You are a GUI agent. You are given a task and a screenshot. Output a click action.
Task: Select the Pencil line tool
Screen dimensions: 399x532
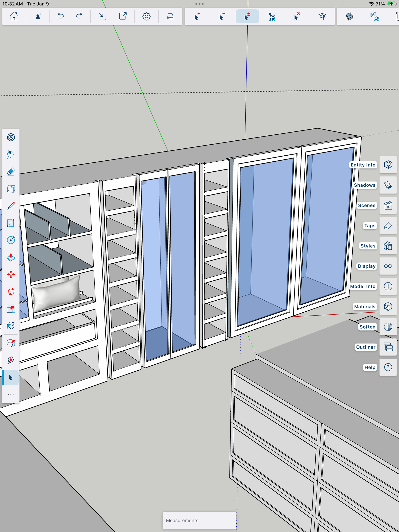coord(11,206)
